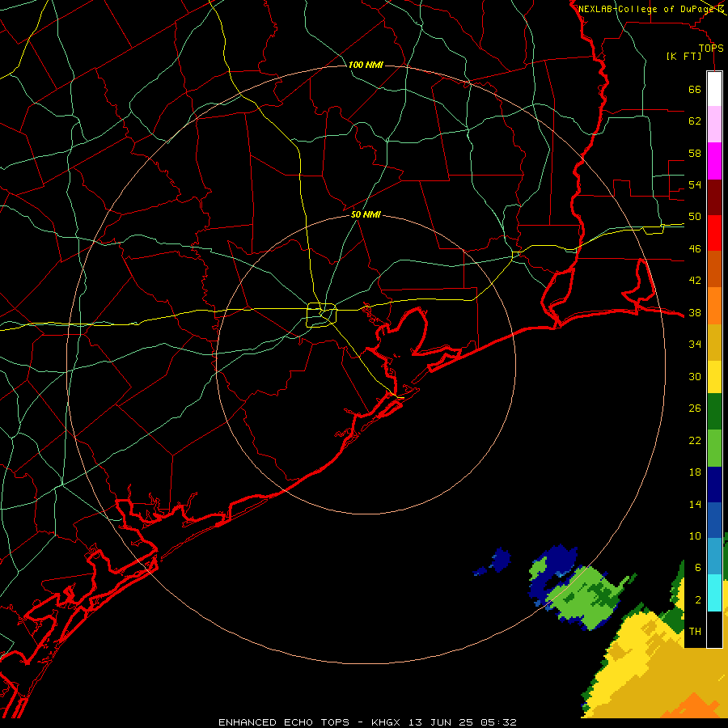Click the yellow highway loop at radar center

click(322, 315)
